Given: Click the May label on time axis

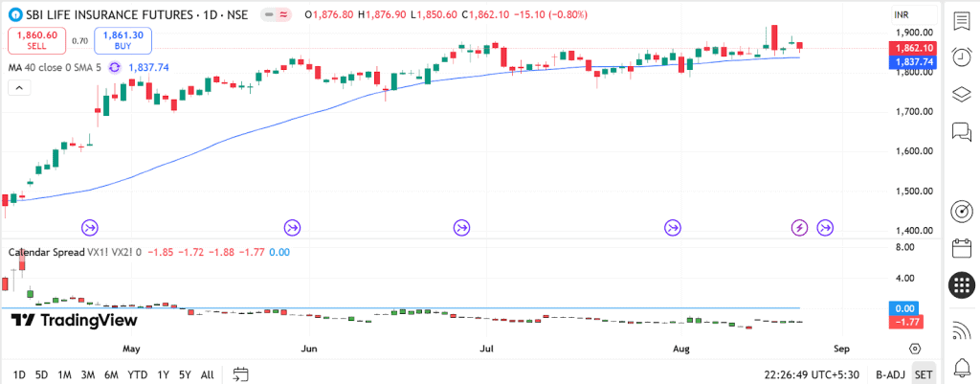Looking at the screenshot, I should pos(132,349).
